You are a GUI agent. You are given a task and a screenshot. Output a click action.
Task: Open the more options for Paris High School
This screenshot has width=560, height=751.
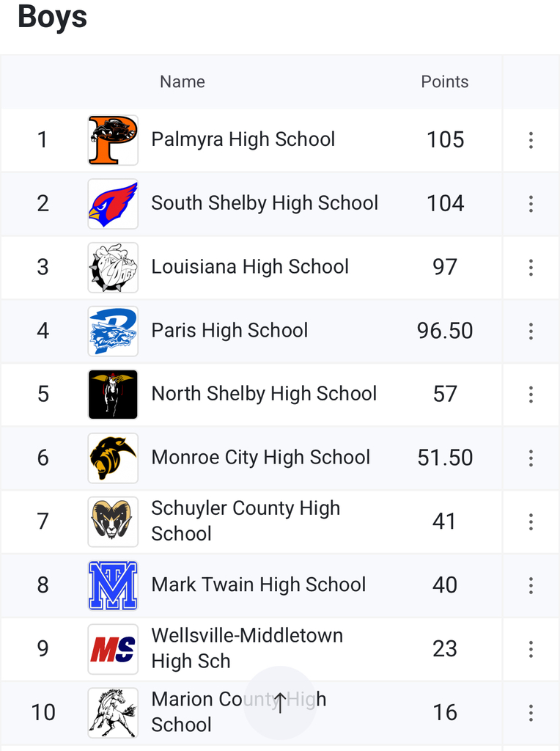coord(531,331)
